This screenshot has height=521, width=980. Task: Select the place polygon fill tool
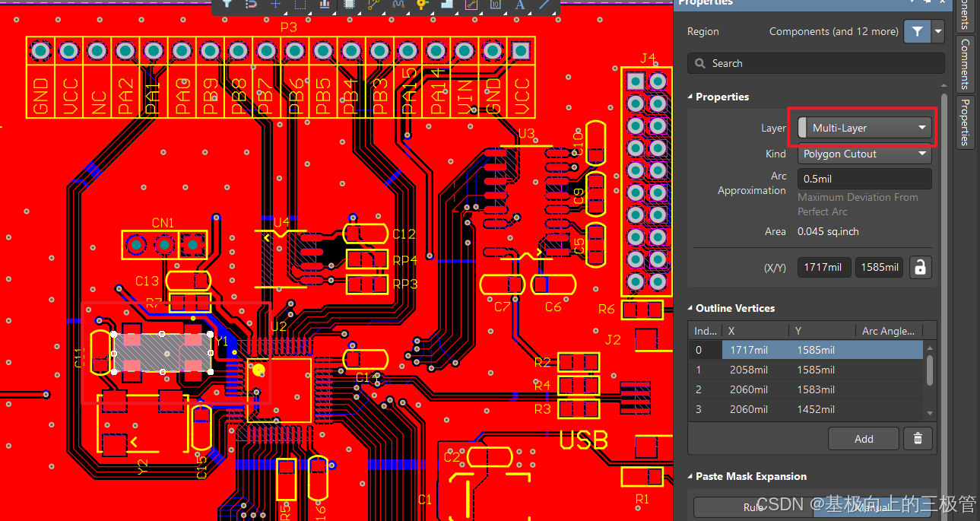[x=446, y=4]
